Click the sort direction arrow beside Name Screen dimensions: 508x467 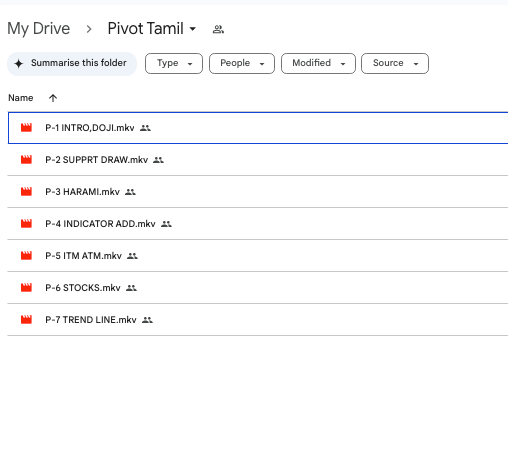(53, 98)
